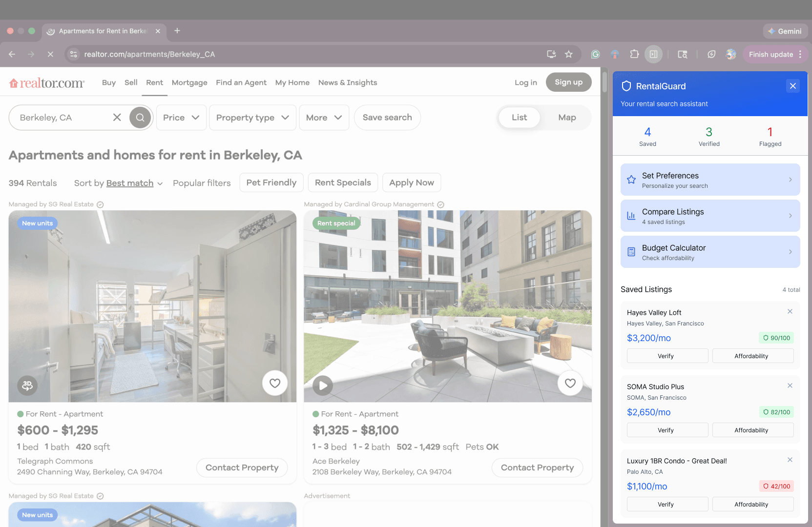Open the Property type dropdown
The width and height of the screenshot is (812, 527).
(x=252, y=118)
